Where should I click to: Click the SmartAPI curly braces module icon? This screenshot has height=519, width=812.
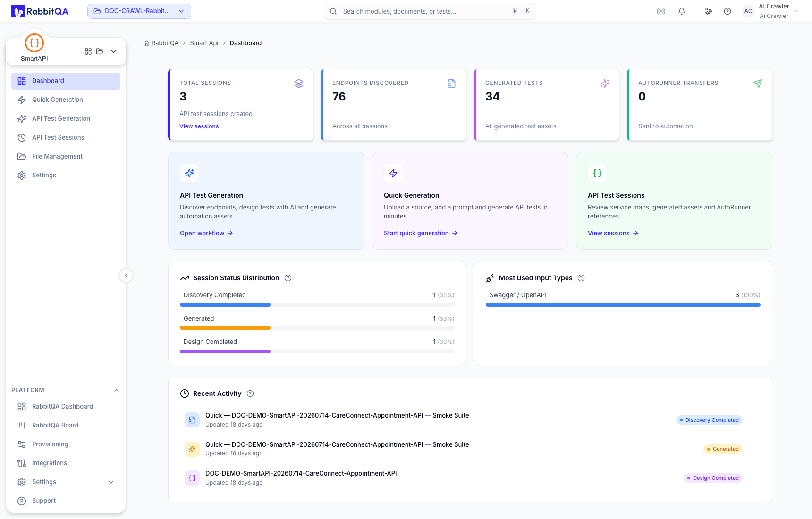34,43
